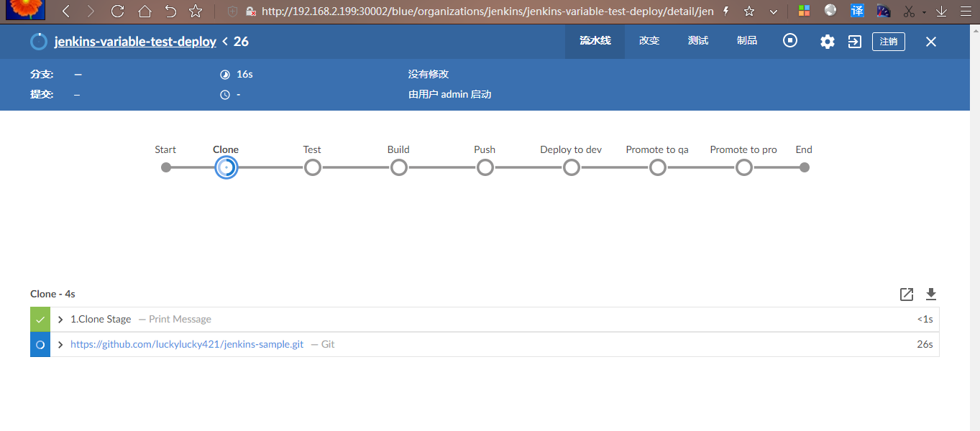Click the 'Promote to qa' stage label

click(x=657, y=149)
